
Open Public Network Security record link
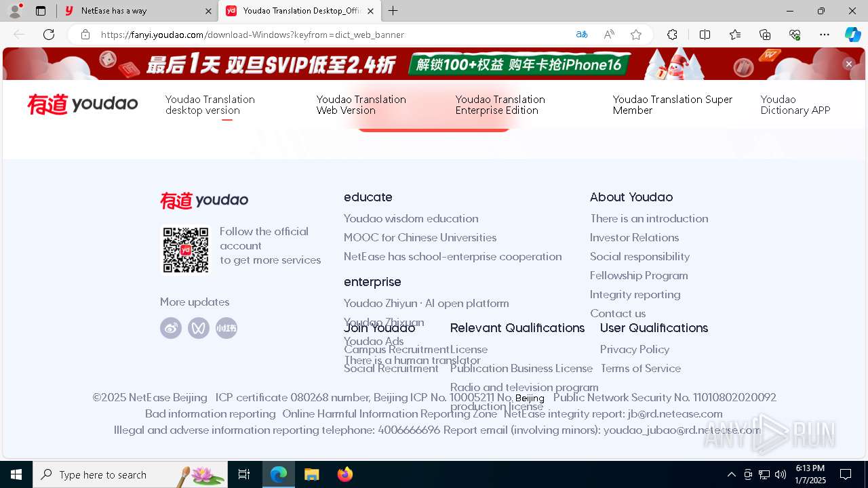pos(665,397)
